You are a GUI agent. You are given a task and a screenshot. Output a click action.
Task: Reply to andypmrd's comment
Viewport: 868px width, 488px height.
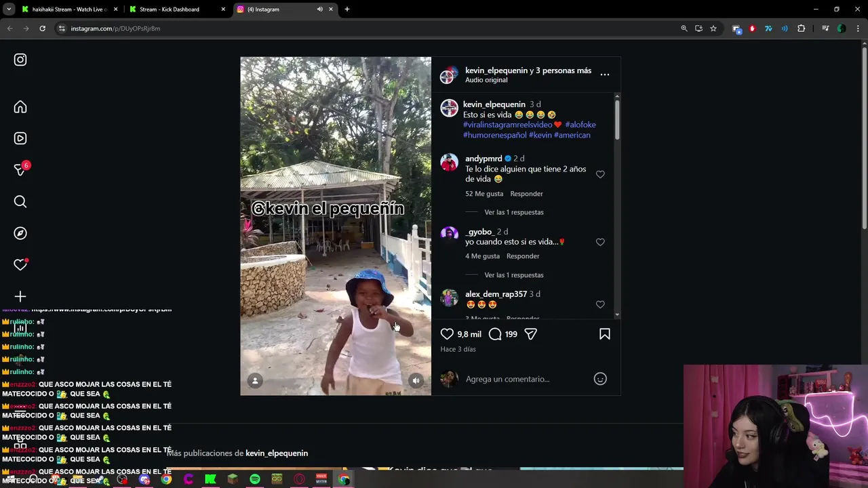point(526,194)
